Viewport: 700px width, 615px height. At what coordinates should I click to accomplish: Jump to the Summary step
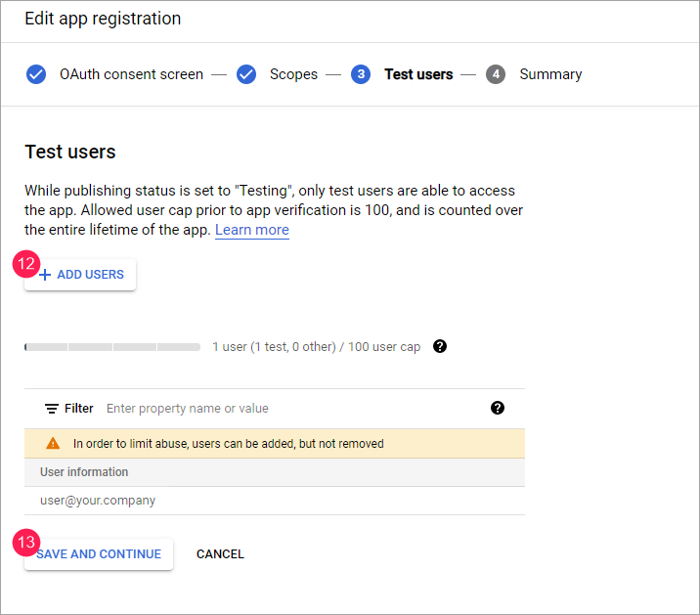coord(550,74)
